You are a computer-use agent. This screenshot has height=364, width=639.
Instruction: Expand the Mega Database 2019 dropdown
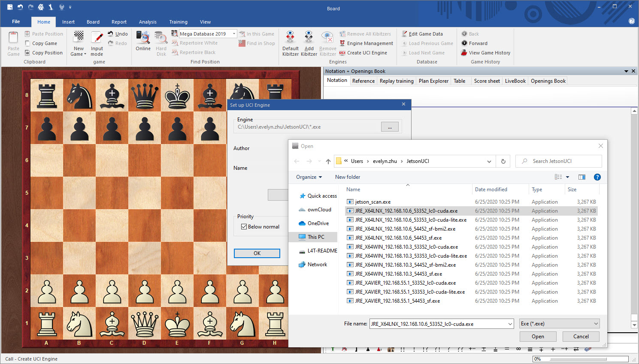[x=234, y=34]
